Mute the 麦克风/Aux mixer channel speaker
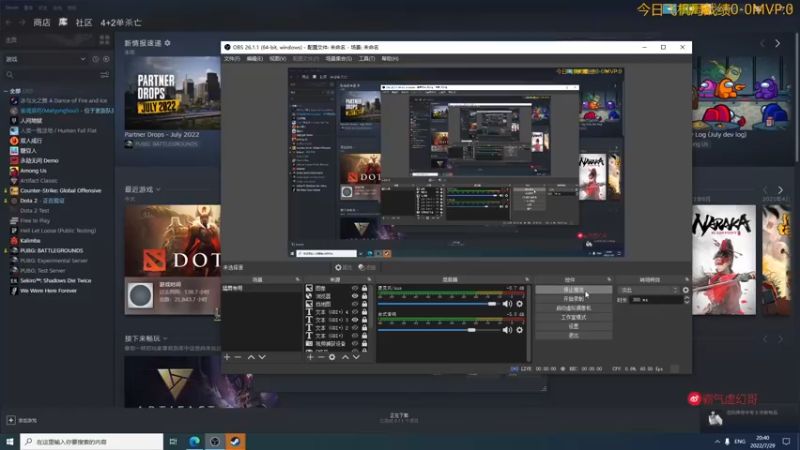The image size is (800, 450). tap(507, 304)
